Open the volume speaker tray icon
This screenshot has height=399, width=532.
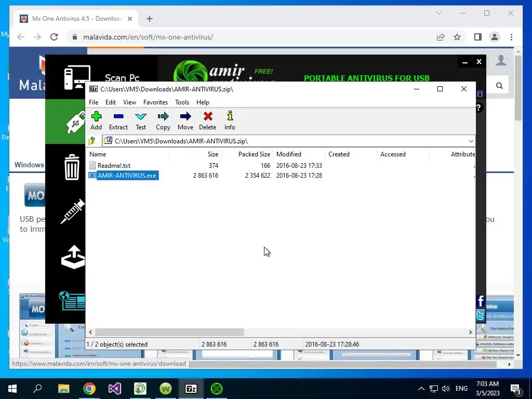pyautogui.click(x=446, y=389)
